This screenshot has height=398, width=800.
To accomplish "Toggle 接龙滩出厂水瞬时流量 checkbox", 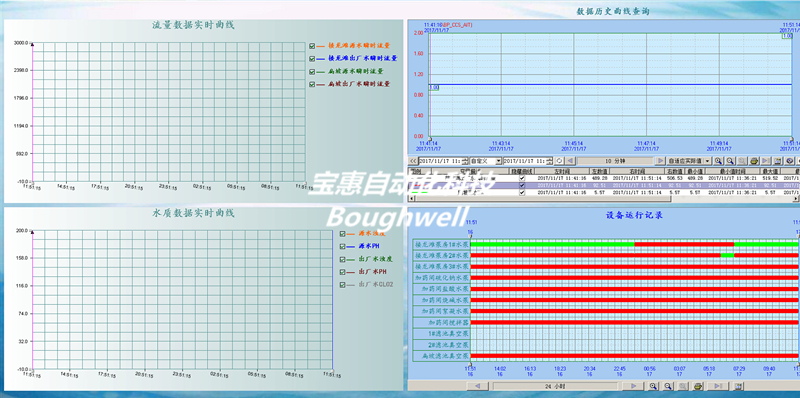I will tap(312, 59).
